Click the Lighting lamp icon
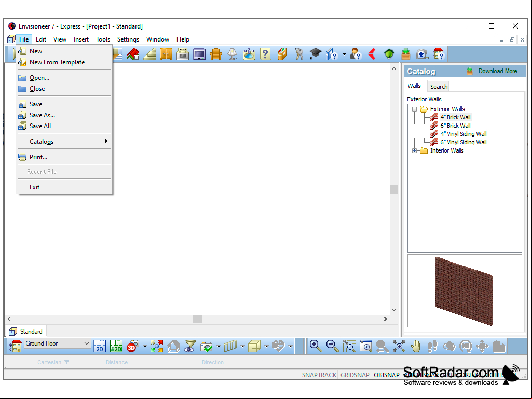This screenshot has width=532, height=399. [x=233, y=54]
